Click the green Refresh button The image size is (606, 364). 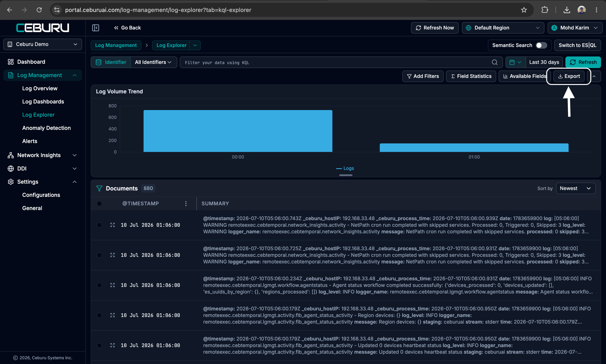click(583, 62)
